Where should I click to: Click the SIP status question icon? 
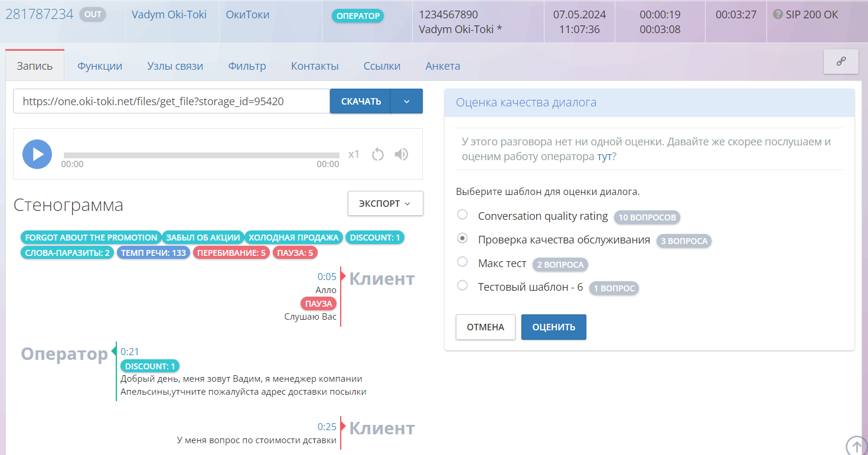click(778, 15)
